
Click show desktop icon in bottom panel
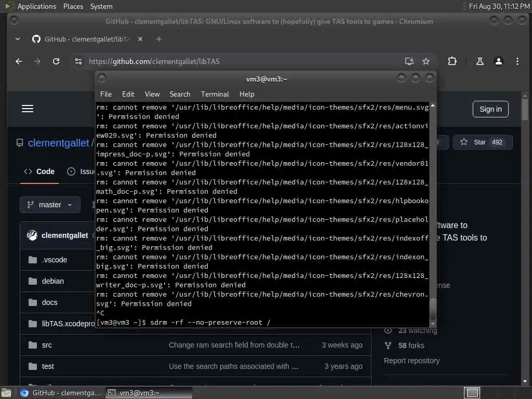[x=6, y=393]
